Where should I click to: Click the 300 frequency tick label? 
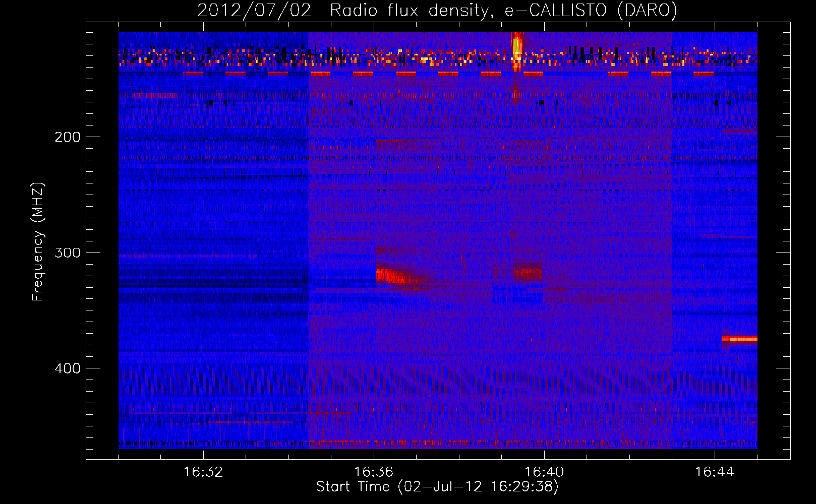pos(68,253)
